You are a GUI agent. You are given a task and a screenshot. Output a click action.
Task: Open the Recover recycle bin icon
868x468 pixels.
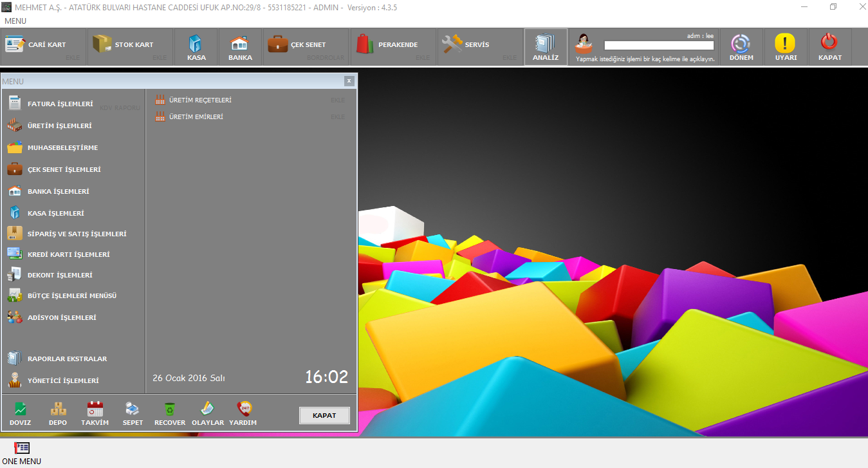click(169, 409)
